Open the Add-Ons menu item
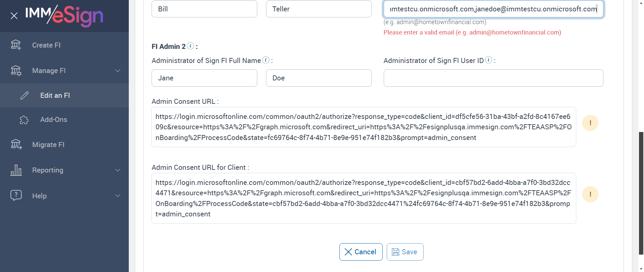The width and height of the screenshot is (644, 272). 54,120
